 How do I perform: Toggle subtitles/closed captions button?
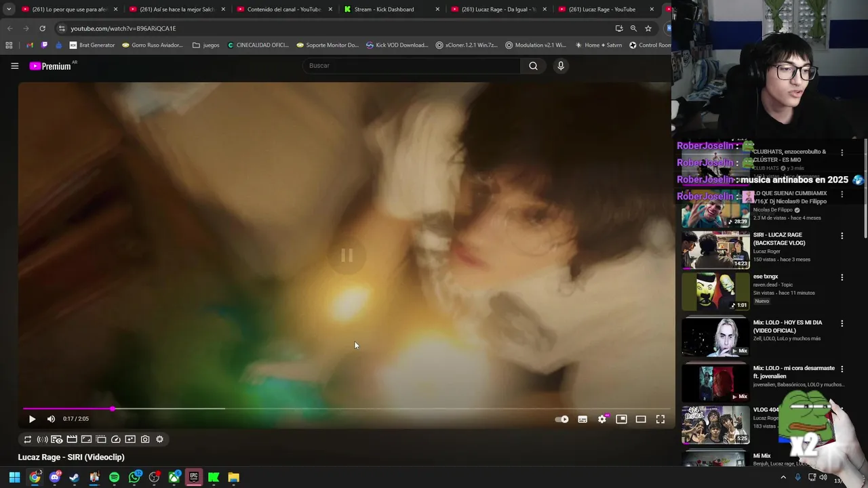[x=583, y=419]
